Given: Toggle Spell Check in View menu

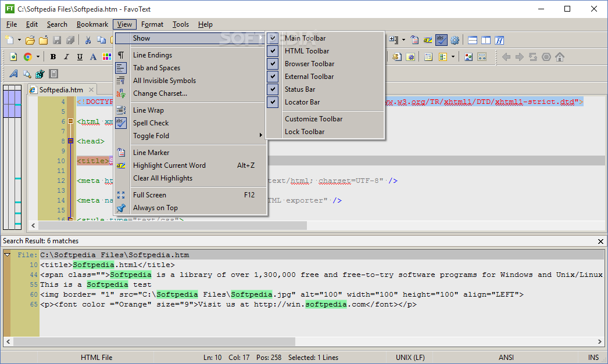Looking at the screenshot, I should (x=151, y=122).
